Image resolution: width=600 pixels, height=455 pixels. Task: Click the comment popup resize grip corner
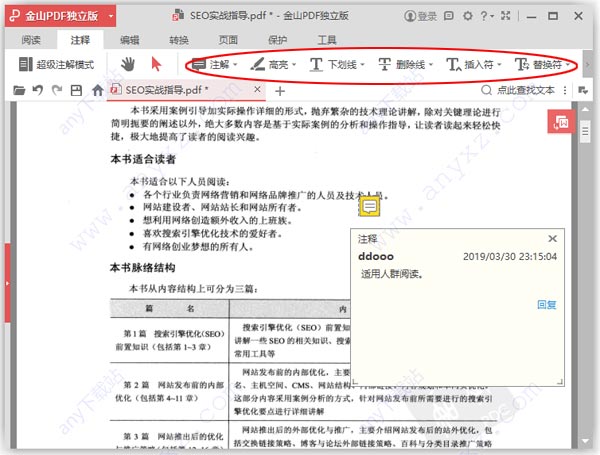(560, 382)
